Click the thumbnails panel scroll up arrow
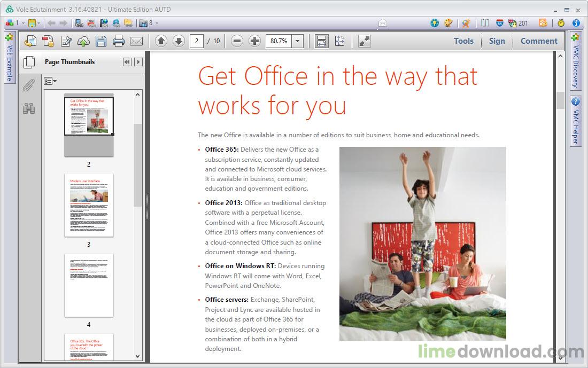 137,95
